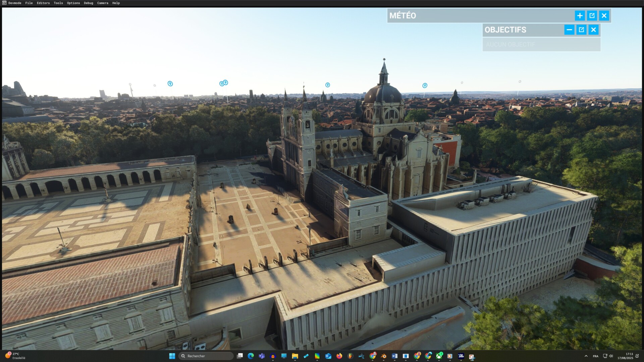Open the File menu

[x=29, y=3]
